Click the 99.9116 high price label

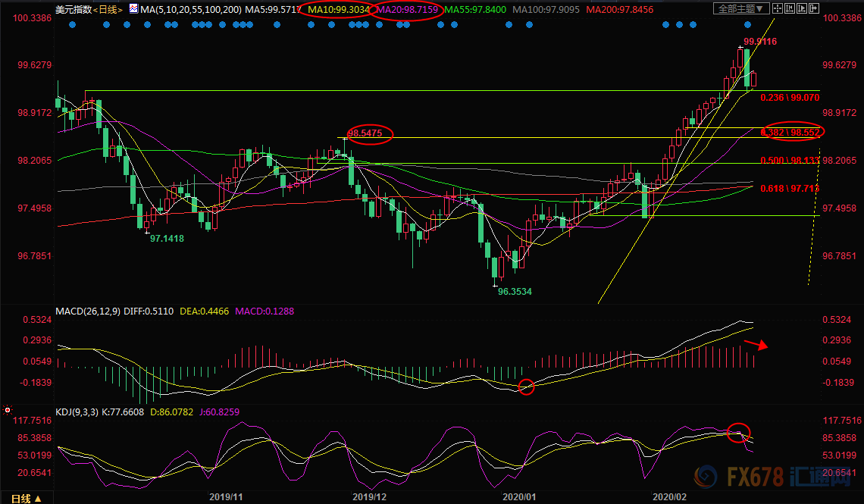click(760, 42)
